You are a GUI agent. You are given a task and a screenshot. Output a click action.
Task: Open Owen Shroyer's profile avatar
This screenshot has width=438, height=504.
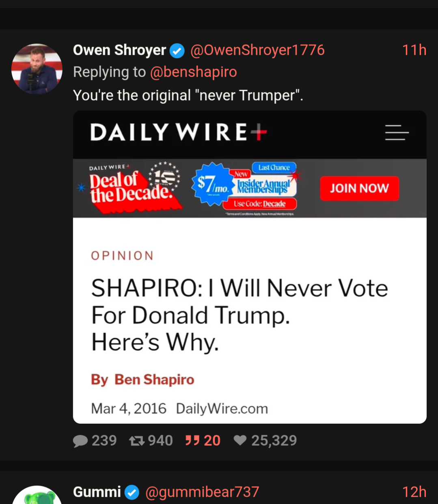coord(37,69)
